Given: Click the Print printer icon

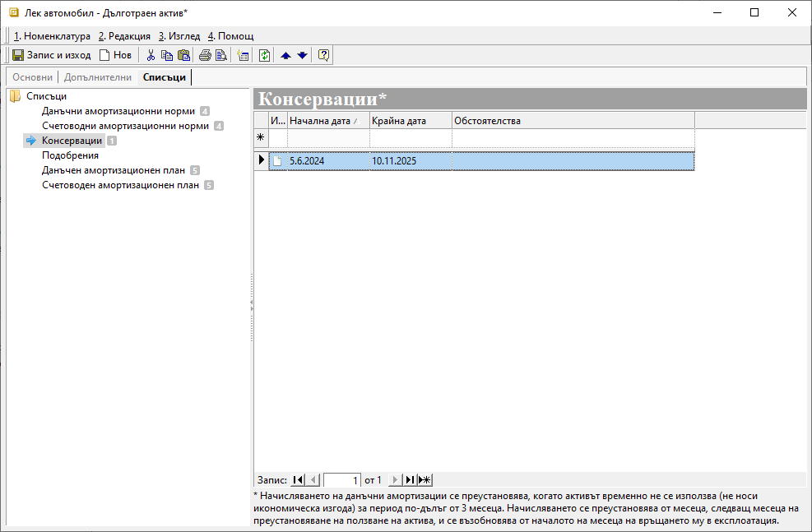Looking at the screenshot, I should (x=205, y=55).
